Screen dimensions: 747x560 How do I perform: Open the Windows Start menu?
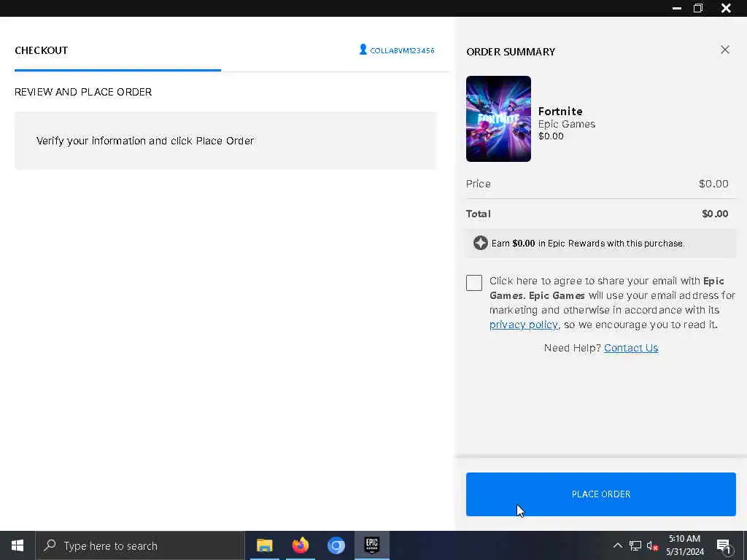click(x=18, y=545)
